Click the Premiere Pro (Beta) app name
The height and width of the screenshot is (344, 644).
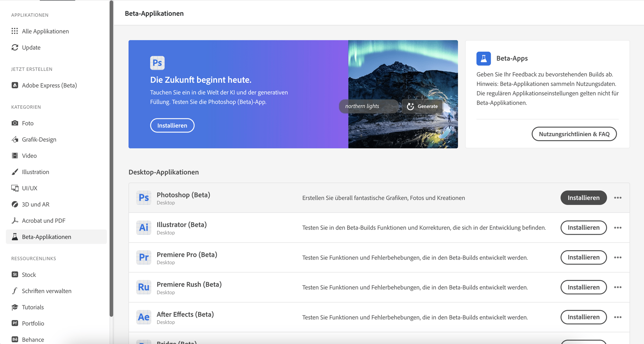187,254
